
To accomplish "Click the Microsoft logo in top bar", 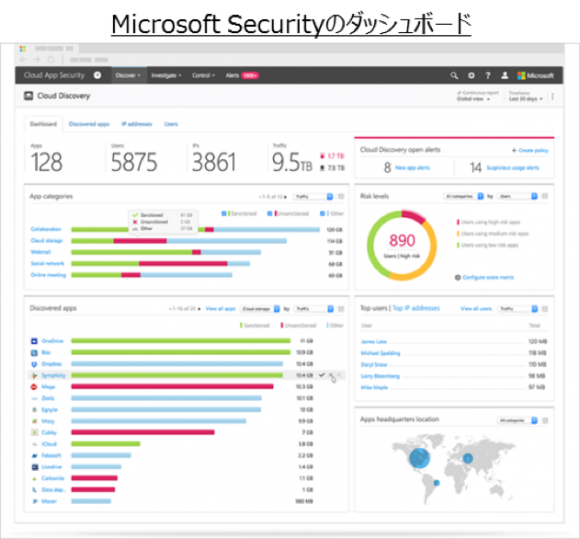I will point(535,75).
